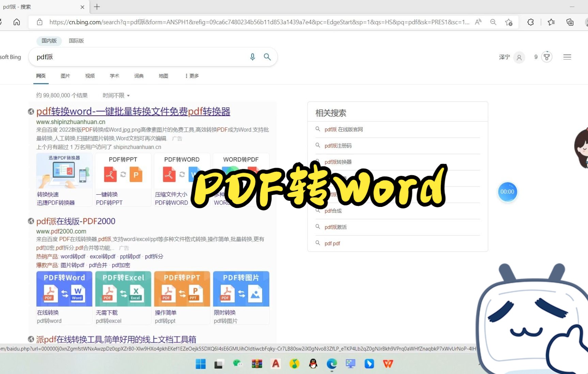Screen dimensions: 588x374
Task: Open 派pdf在线转换工具 result link
Action: tap(116, 339)
